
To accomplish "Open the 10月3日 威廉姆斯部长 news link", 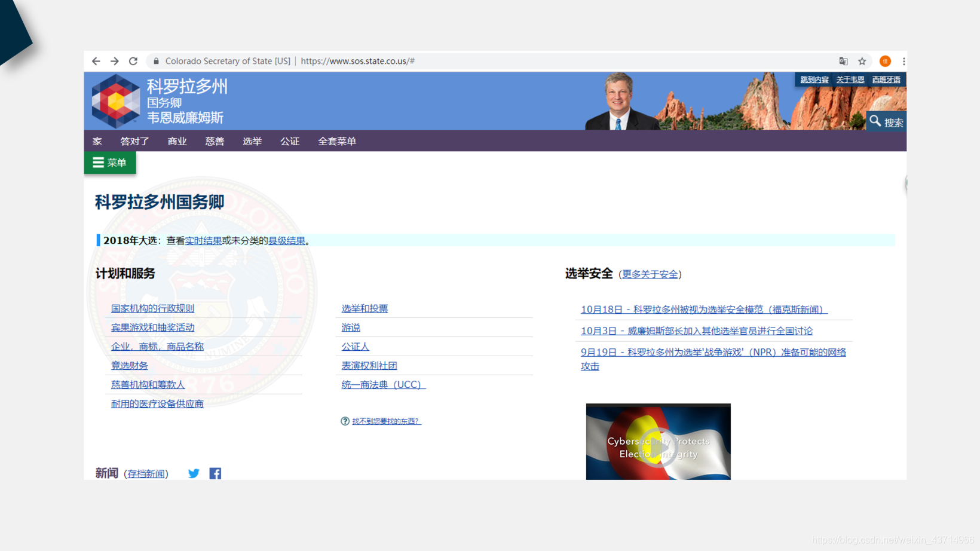I will [x=697, y=330].
